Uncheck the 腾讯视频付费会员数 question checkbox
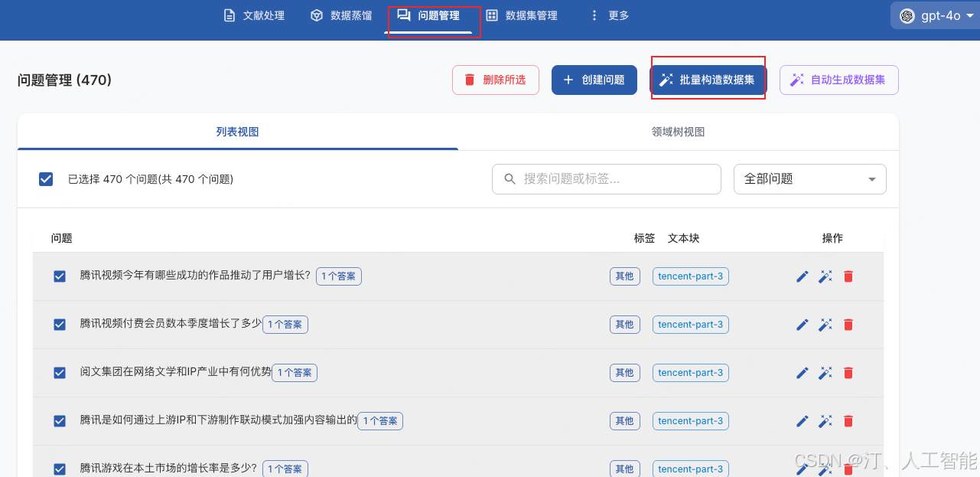Screen dimensions: 980x477 pos(60,325)
